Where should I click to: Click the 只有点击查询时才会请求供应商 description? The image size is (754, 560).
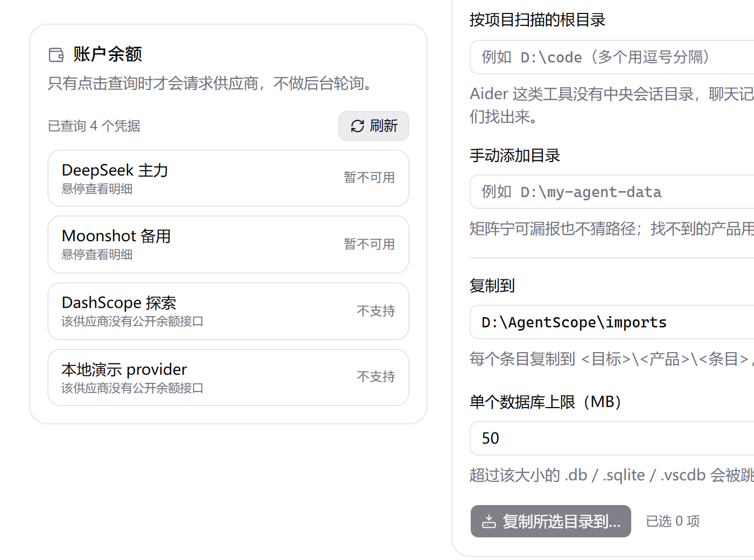pyautogui.click(x=211, y=83)
